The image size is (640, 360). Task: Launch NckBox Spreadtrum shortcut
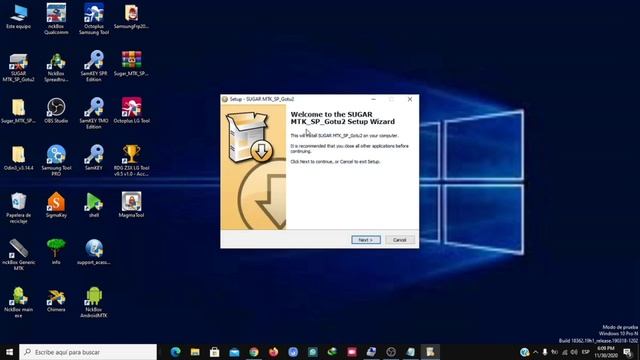click(x=56, y=67)
